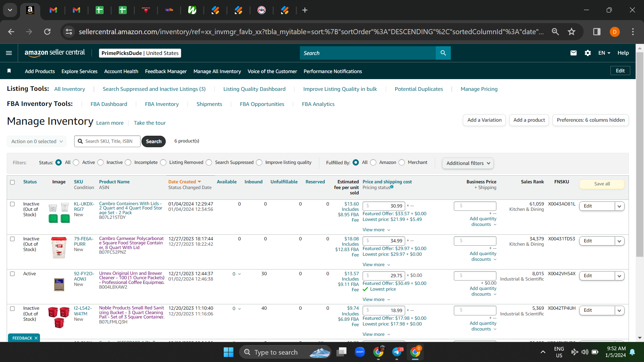The image size is (644, 362).
Task: Click the Search SKU, Title, ISBN field
Action: pos(107,141)
